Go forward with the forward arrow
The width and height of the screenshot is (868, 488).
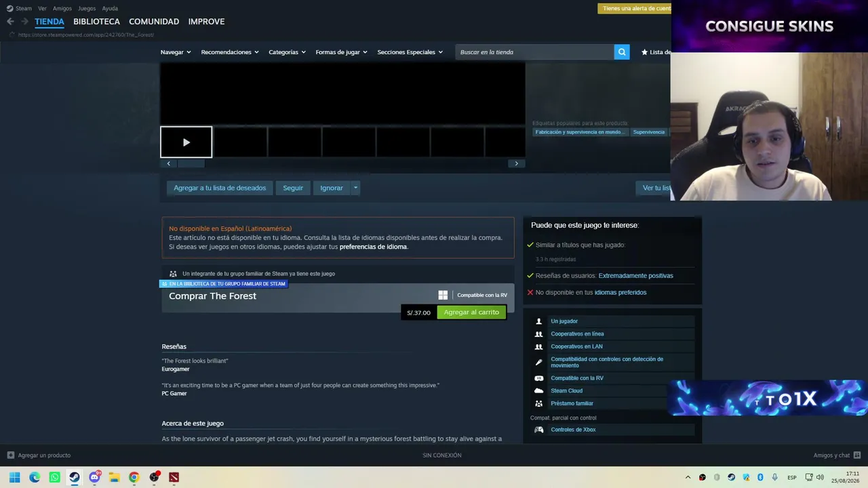point(24,22)
